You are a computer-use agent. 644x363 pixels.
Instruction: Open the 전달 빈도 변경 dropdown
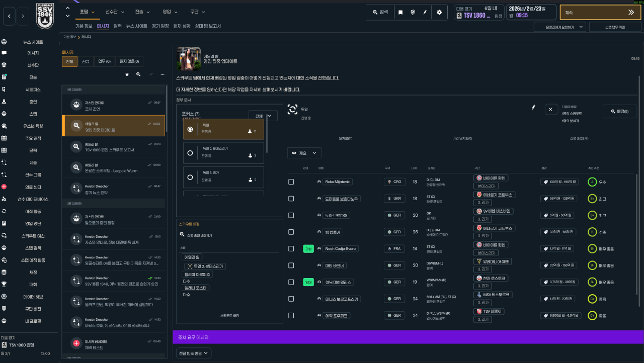pyautogui.click(x=194, y=353)
